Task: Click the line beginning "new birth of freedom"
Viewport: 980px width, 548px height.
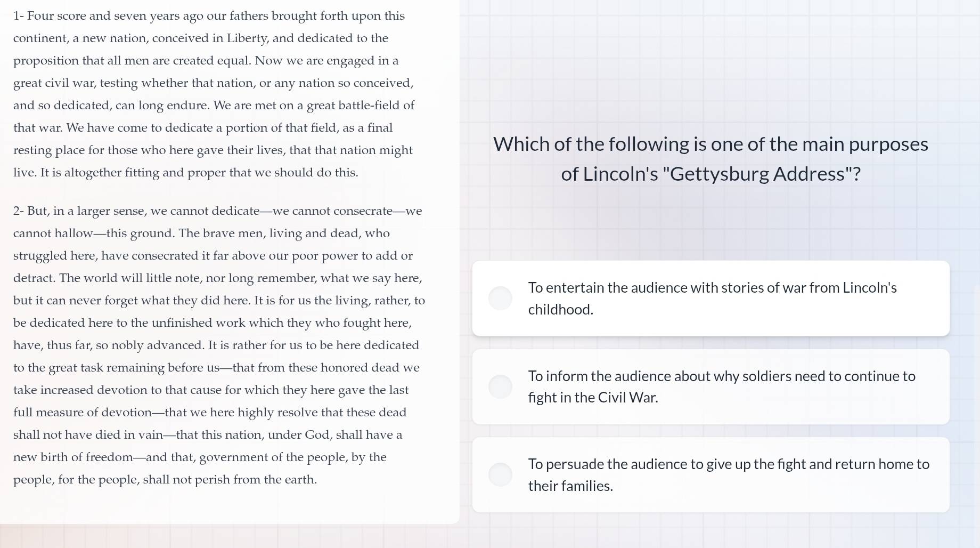Action: tap(200, 457)
